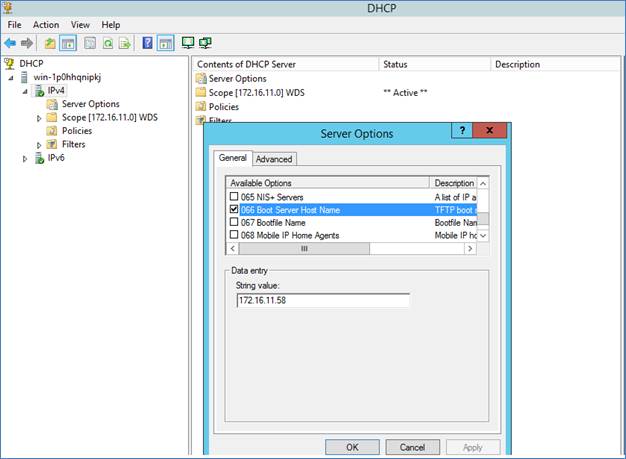
Task: Click the Server Options dialog help button
Action: click(x=462, y=132)
